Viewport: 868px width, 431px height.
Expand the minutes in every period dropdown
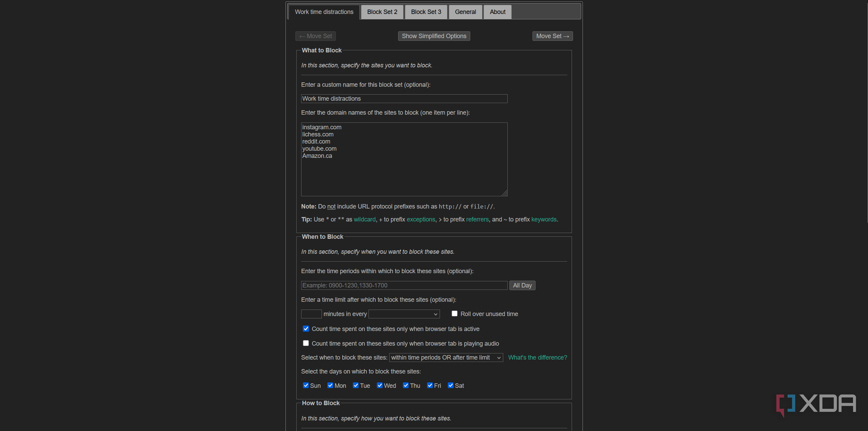tap(404, 314)
